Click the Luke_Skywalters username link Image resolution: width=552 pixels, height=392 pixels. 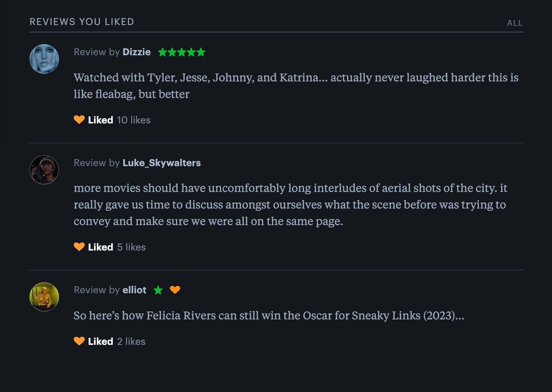(161, 163)
